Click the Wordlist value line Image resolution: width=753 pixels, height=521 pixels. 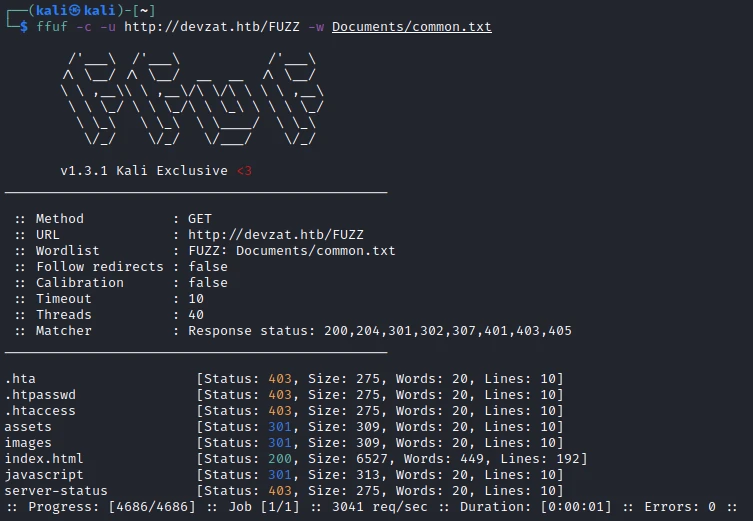click(x=291, y=251)
